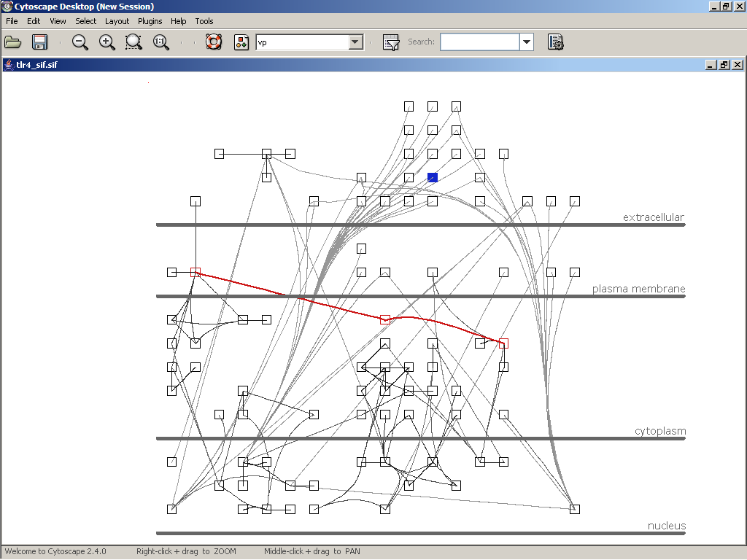Click the Open file folder icon
The width and height of the screenshot is (747, 560).
click(x=13, y=42)
